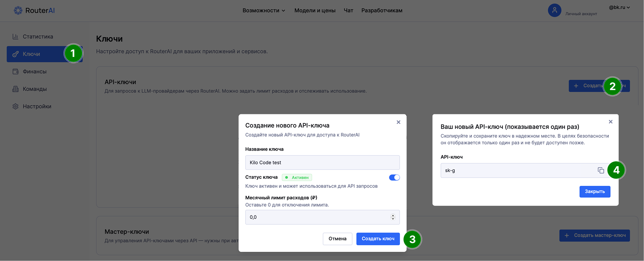Close the new API key dialog with X
644x261 pixels.
(611, 122)
